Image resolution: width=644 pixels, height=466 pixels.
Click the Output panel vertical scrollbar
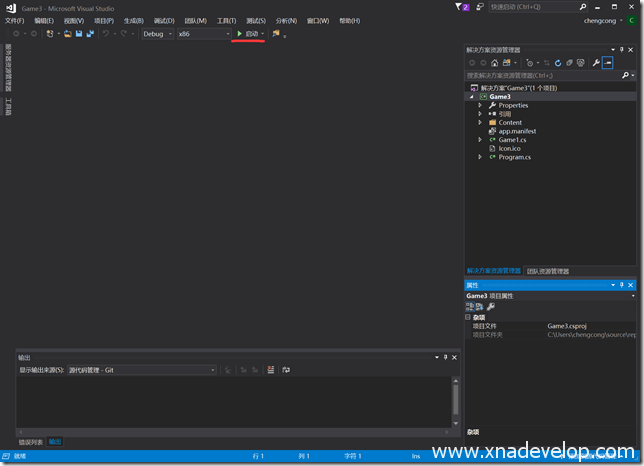(x=456, y=398)
